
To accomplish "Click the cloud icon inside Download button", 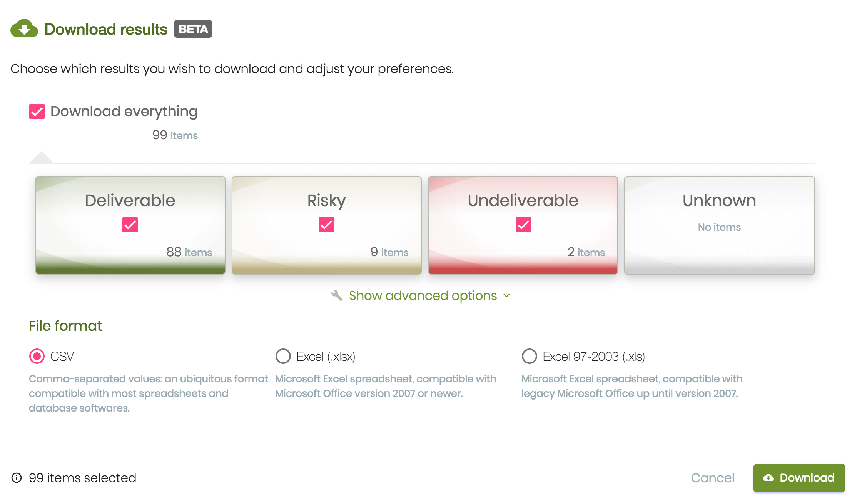I will pos(768,478).
